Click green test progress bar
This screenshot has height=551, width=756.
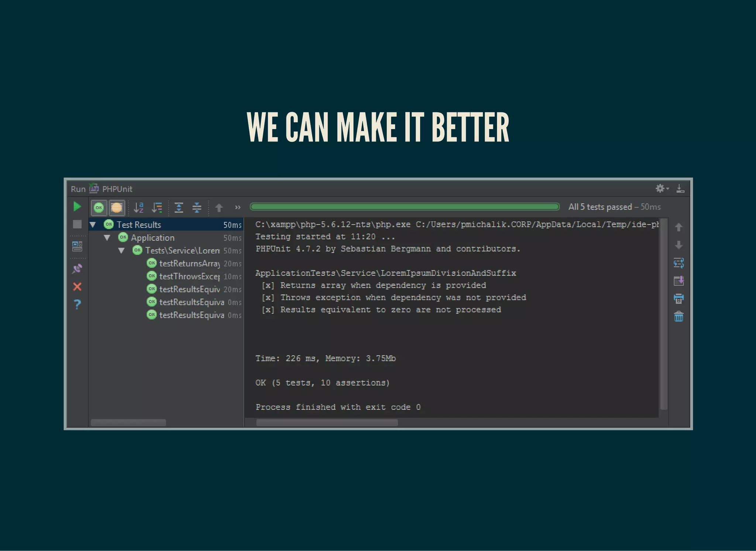coord(405,207)
